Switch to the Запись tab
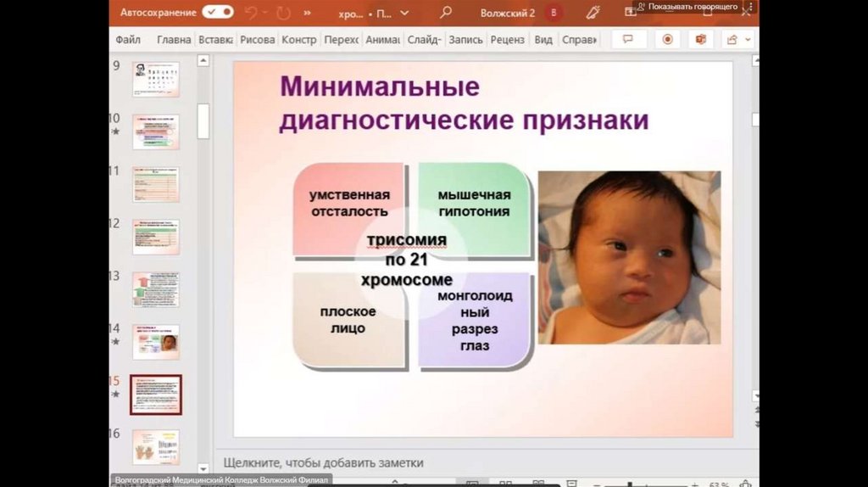This screenshot has height=487, width=868. (465, 40)
